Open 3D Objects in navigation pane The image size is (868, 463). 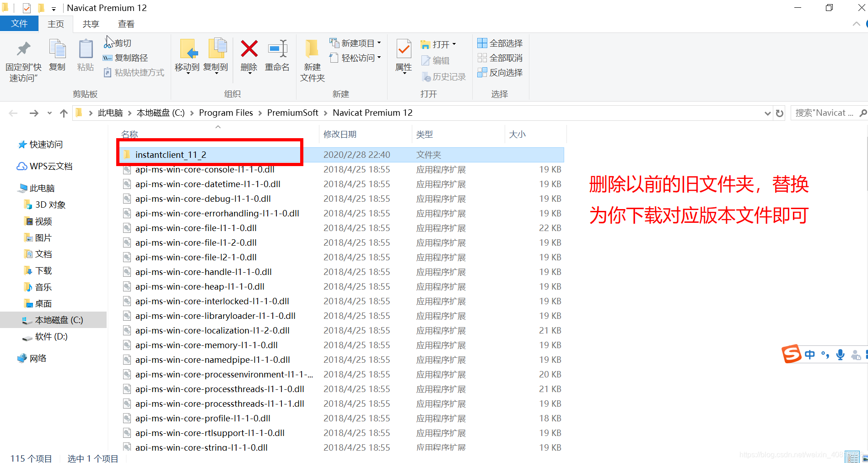(44, 205)
